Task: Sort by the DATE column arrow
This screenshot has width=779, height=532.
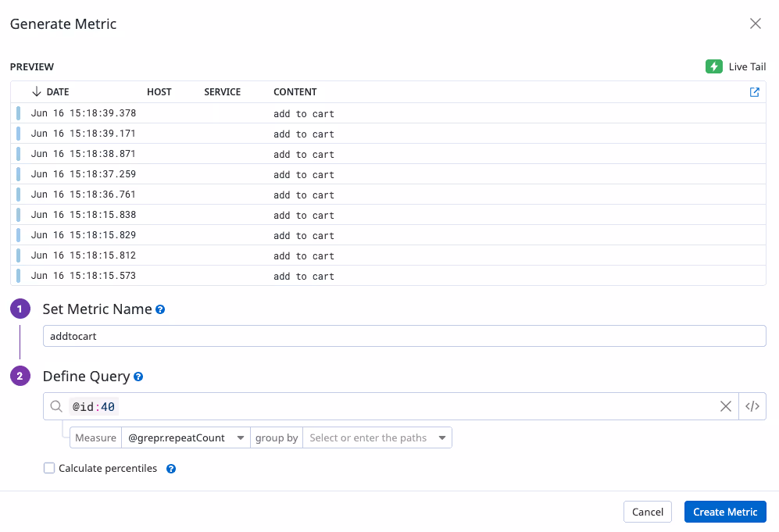Action: pos(36,91)
